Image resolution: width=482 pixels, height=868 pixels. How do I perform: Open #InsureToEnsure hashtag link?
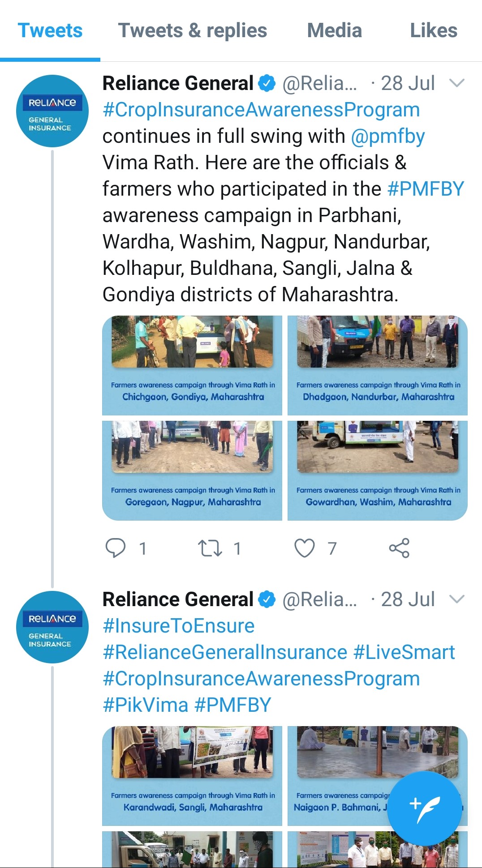(x=178, y=626)
